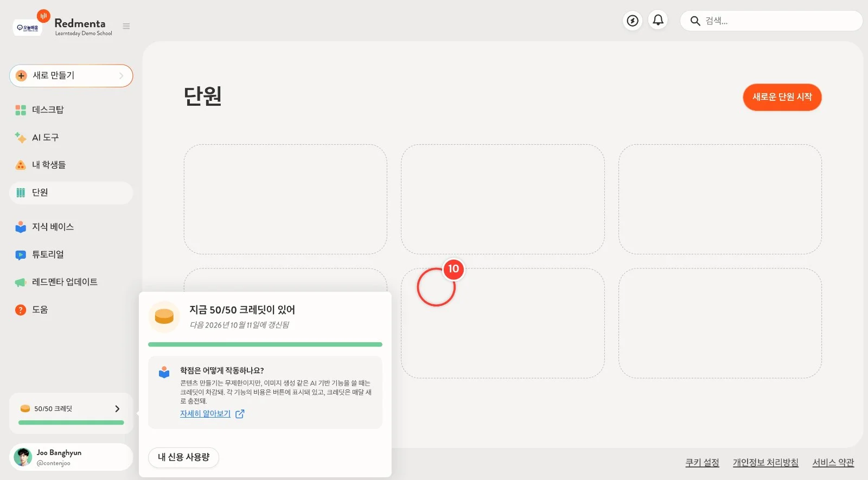Click the 내 학생들 icon
Viewport: 868px width, 480px height.
pyautogui.click(x=21, y=165)
